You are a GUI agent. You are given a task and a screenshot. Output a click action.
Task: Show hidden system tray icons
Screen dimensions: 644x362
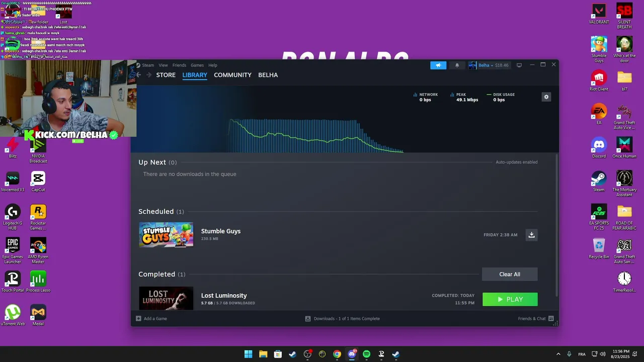[x=558, y=354]
